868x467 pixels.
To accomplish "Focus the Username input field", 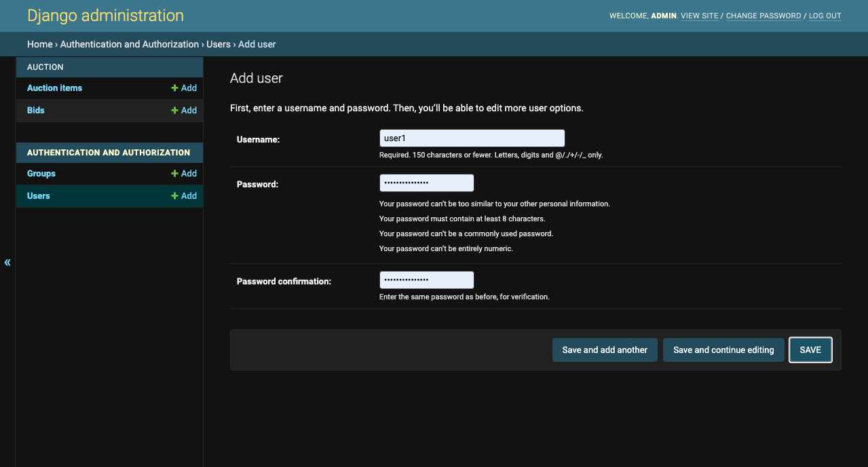I will [x=472, y=138].
